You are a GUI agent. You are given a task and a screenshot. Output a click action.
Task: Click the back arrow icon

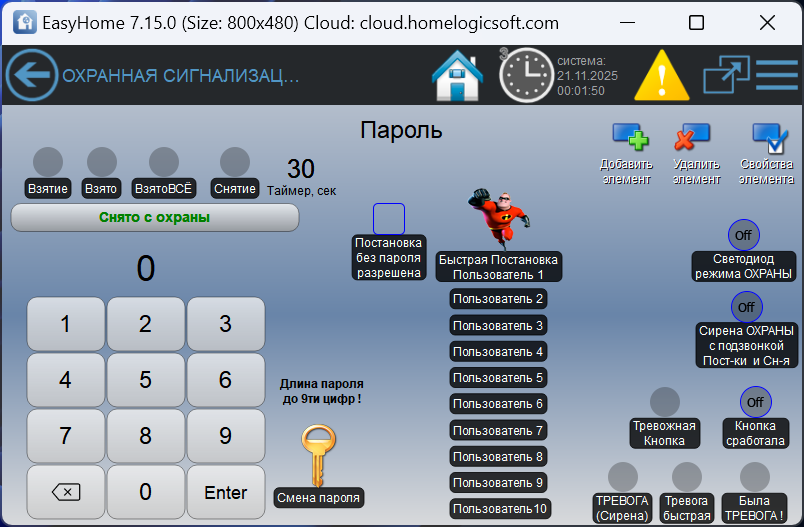[32, 75]
